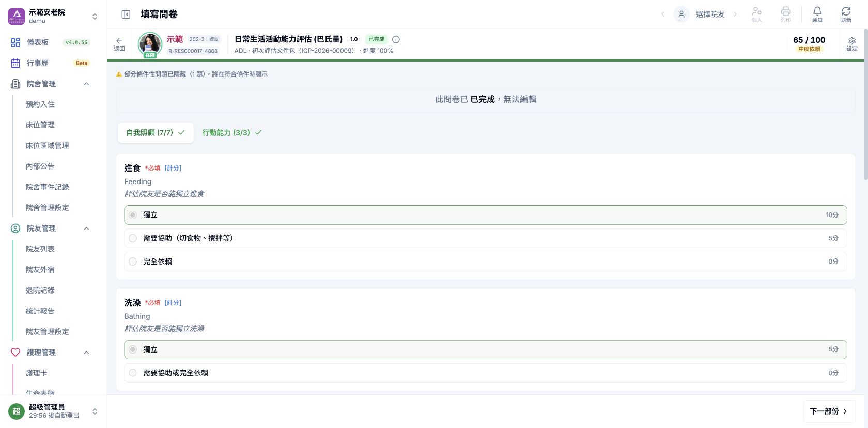Go to next resident arrow
The height and width of the screenshot is (428, 868).
point(735,14)
